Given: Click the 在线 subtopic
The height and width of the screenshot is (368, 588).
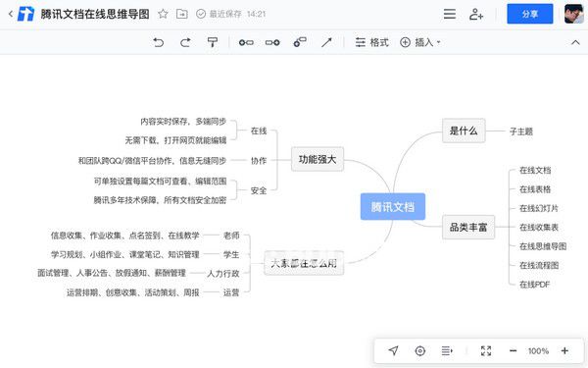Looking at the screenshot, I should click(x=259, y=131).
